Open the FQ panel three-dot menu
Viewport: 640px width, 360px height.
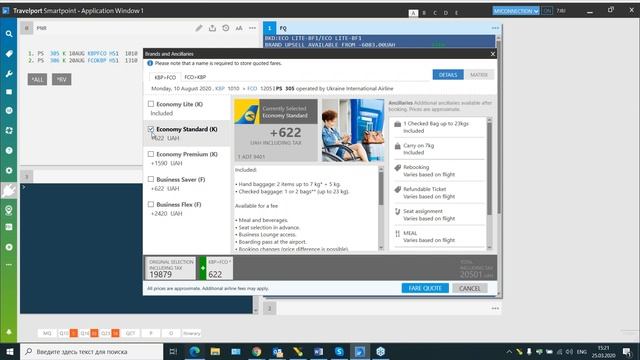coord(495,28)
